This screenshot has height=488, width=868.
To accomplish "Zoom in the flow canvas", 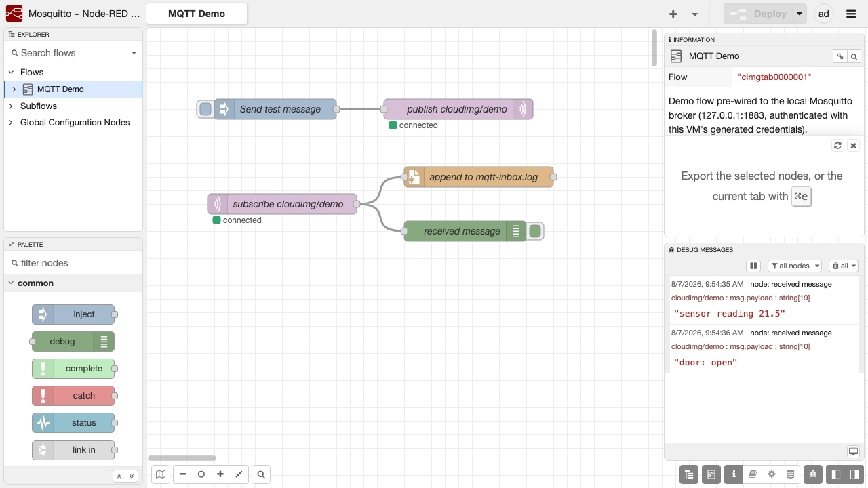I will (x=220, y=474).
